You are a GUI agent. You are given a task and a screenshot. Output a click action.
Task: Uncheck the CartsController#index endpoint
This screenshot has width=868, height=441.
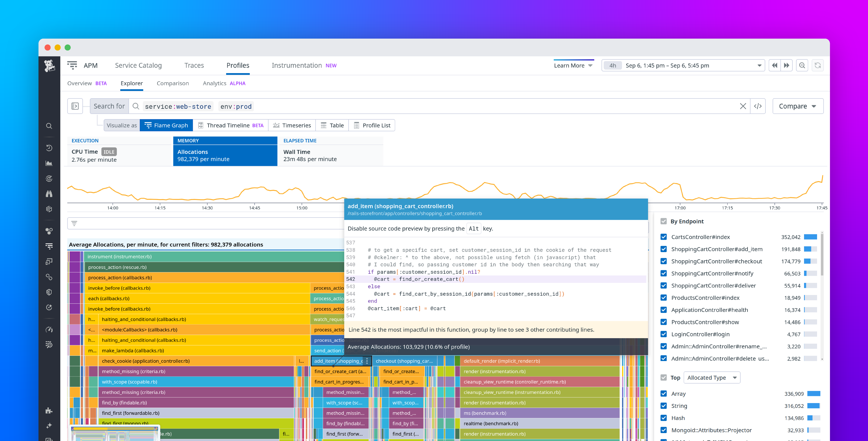click(663, 237)
